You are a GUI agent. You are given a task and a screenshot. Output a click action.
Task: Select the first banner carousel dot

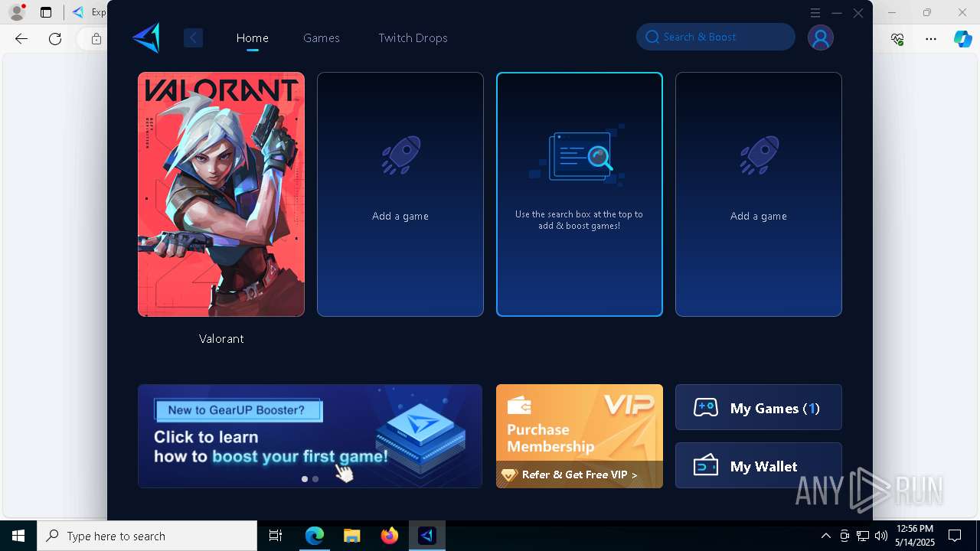click(305, 479)
